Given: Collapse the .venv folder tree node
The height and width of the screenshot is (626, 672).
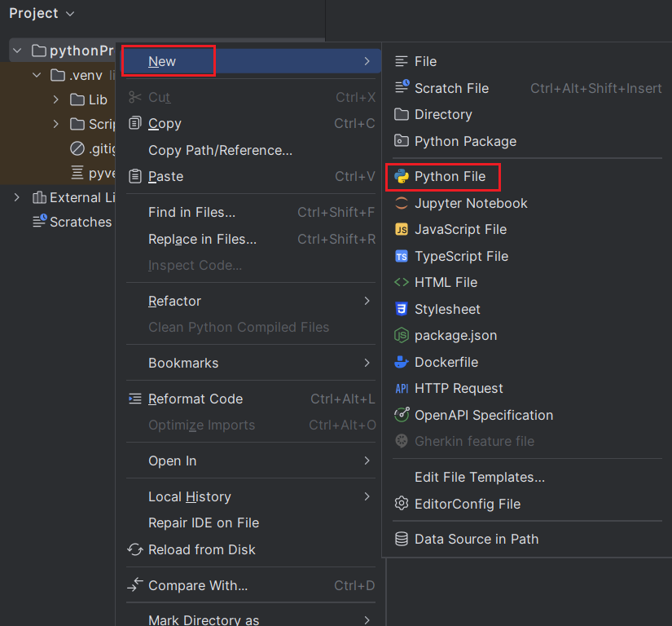Looking at the screenshot, I should click(37, 76).
